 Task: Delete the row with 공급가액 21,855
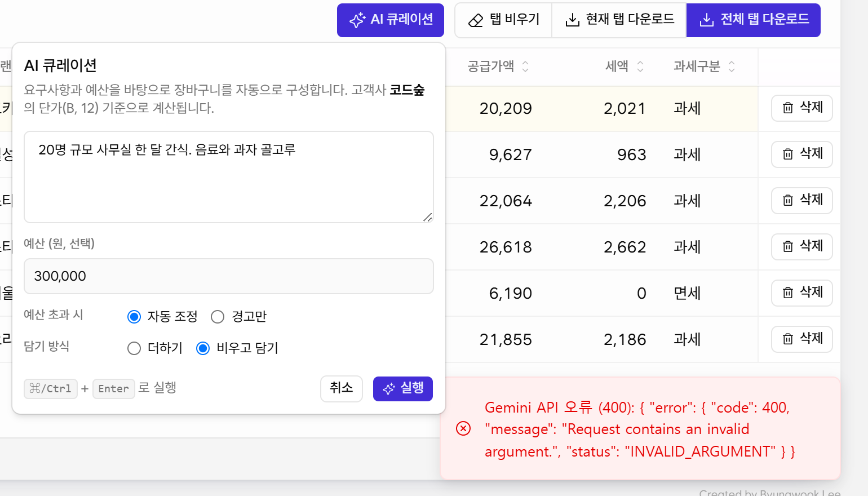[x=801, y=339]
